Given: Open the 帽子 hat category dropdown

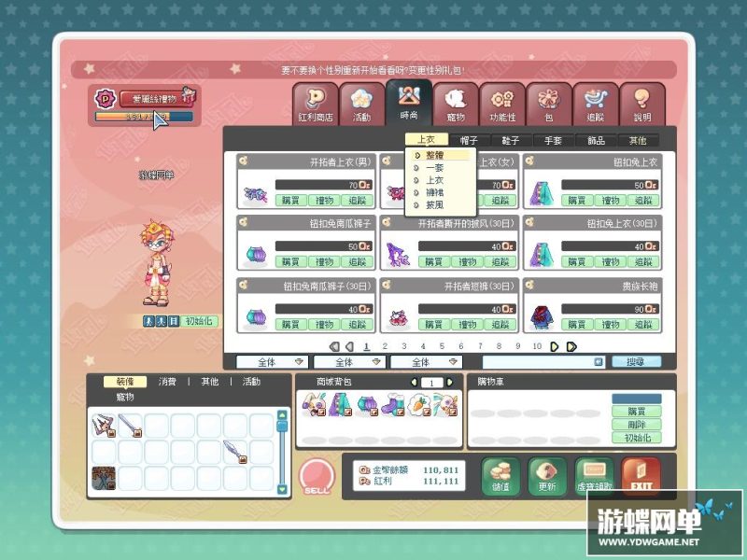Looking at the screenshot, I should click(x=470, y=140).
